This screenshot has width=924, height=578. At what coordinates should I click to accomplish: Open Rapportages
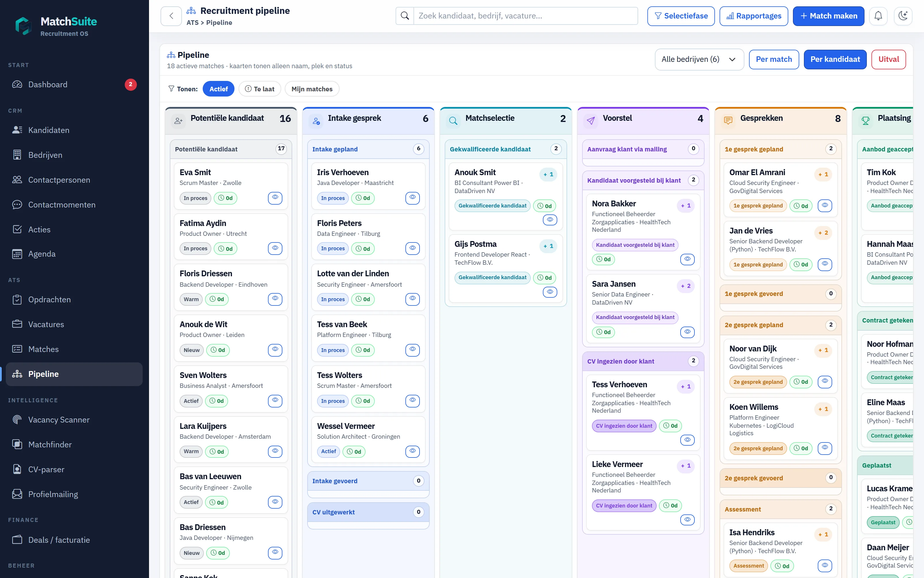pos(754,16)
